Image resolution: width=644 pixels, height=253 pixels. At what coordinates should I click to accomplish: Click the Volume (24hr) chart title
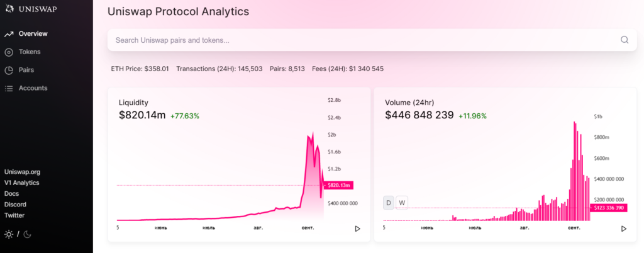[409, 103]
